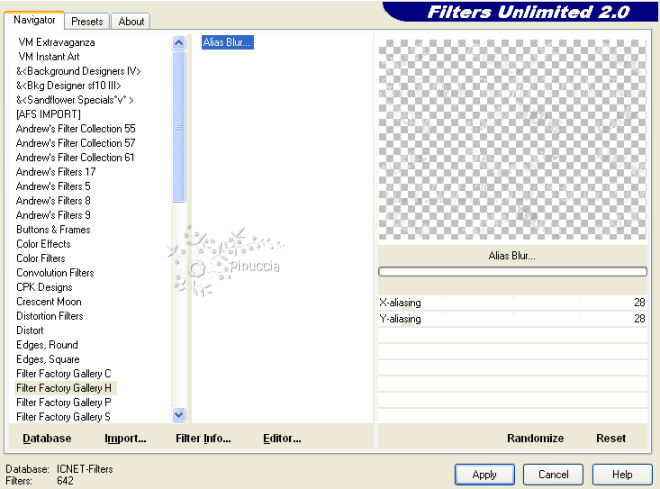Select Andrew's Filter Collection 61
The image size is (660, 489).
(75, 157)
